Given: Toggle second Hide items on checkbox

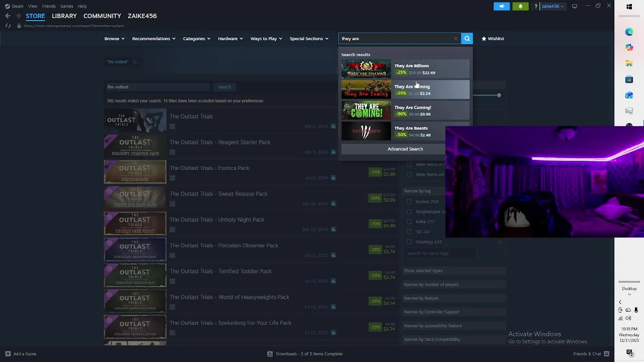Looking at the screenshot, I should click(x=409, y=174).
